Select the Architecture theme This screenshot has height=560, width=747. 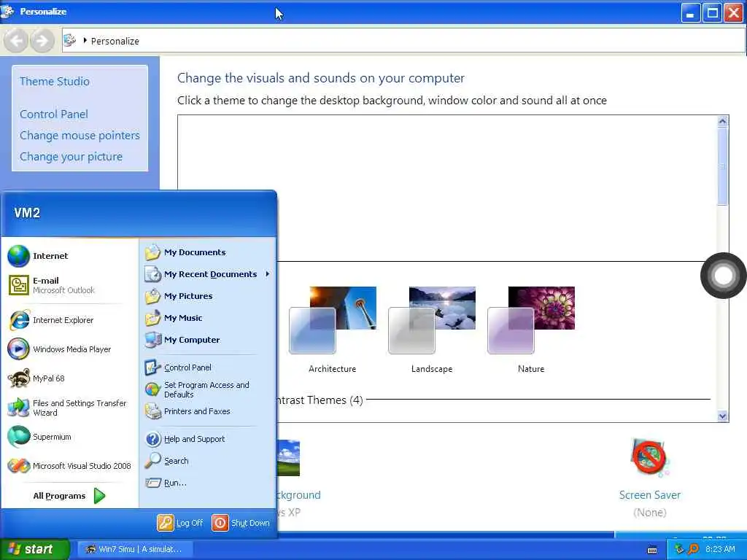pos(333,329)
